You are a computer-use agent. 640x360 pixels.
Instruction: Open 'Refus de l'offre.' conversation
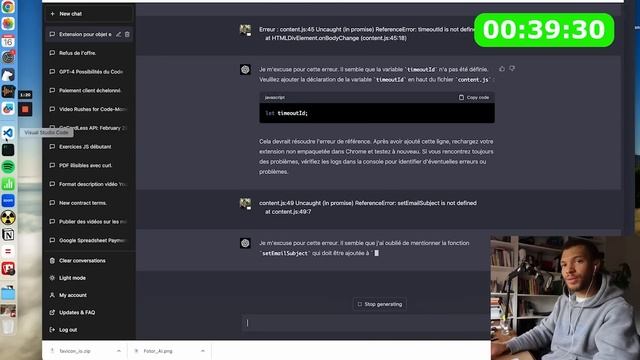coord(89,53)
